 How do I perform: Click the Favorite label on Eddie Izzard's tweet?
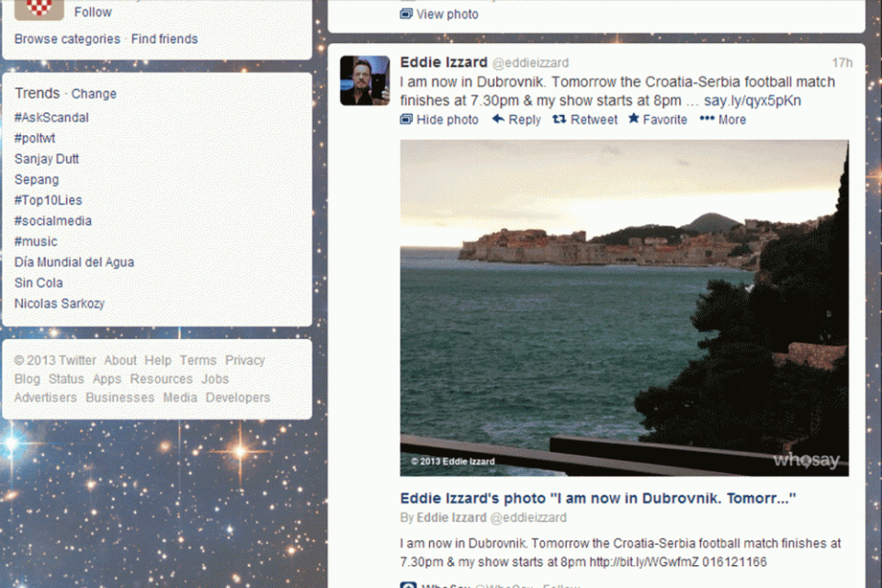pos(665,119)
